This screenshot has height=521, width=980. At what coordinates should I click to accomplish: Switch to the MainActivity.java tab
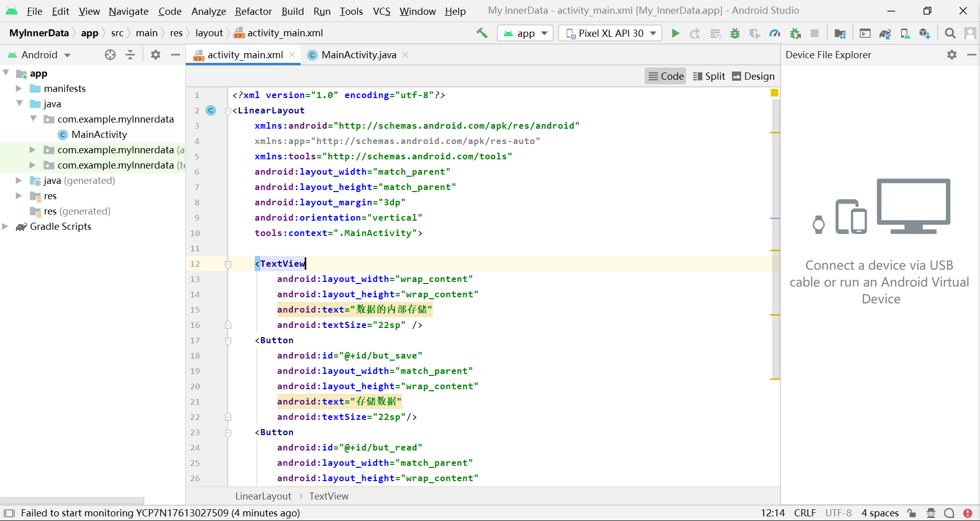tap(358, 55)
